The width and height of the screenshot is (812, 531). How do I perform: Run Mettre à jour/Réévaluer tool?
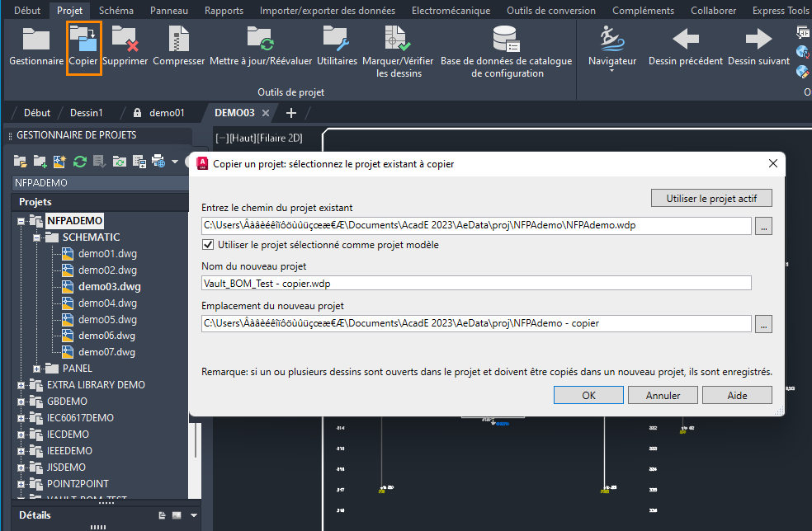[261, 46]
